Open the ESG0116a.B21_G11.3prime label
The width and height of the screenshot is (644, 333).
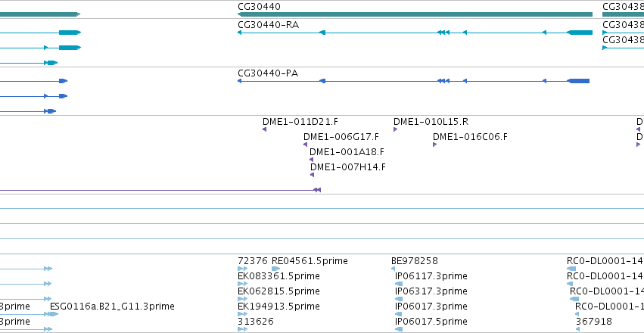click(x=112, y=307)
